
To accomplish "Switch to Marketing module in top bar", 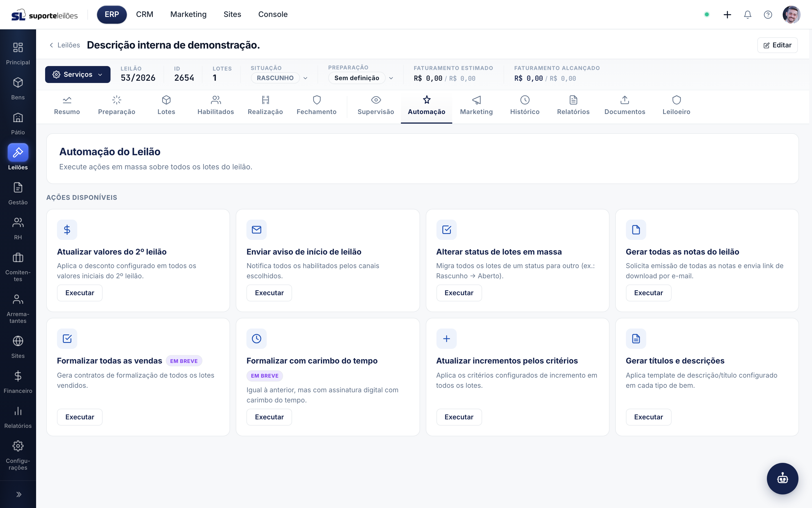I will 188,14.
